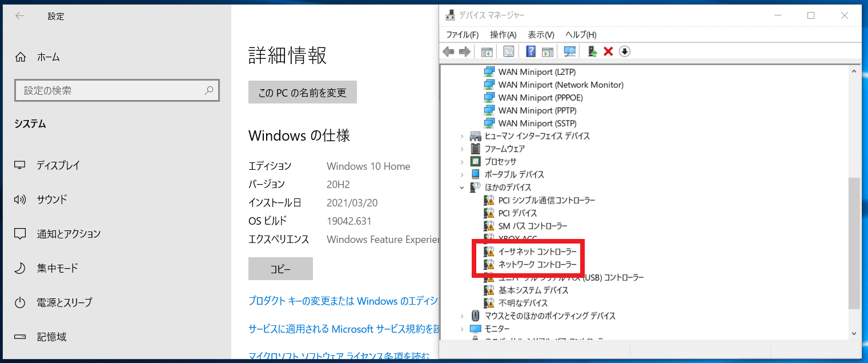Viewport: 868px width, 363px height.
Task: Select the ネットワーク コントローラー device
Action: click(537, 264)
